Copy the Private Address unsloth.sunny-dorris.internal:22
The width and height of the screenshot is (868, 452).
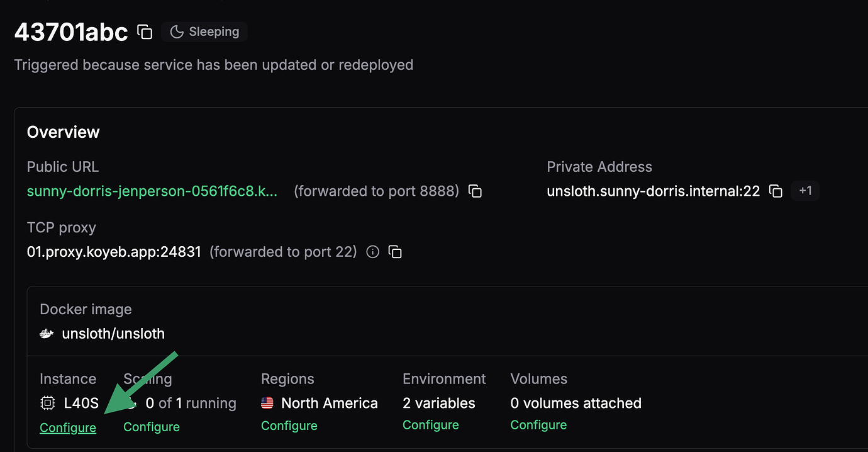(x=776, y=191)
